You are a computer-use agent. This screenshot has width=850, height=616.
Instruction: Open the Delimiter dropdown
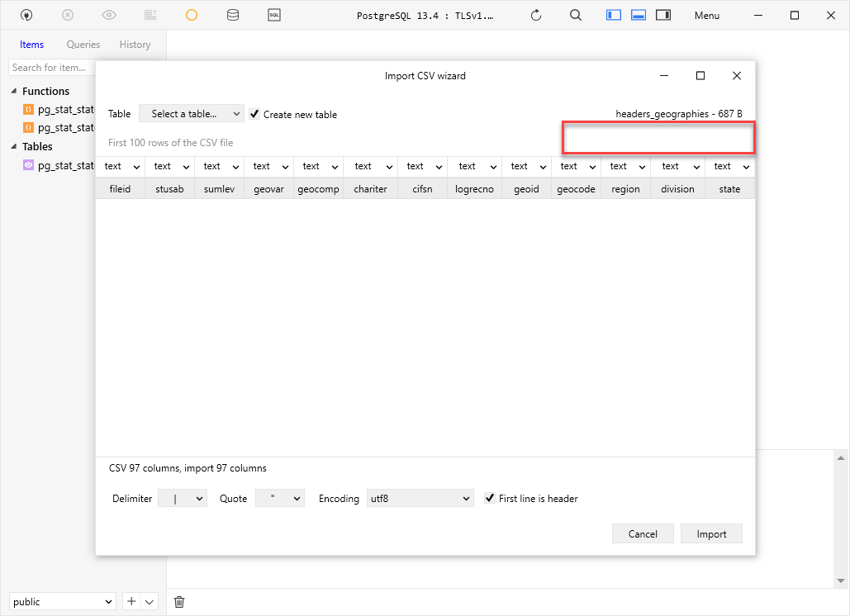pos(182,498)
